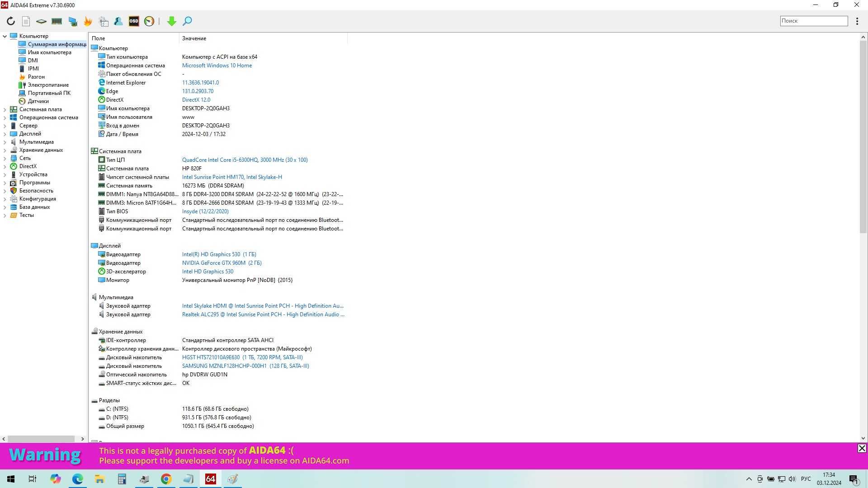Launch the flame stability test icon

(88, 21)
